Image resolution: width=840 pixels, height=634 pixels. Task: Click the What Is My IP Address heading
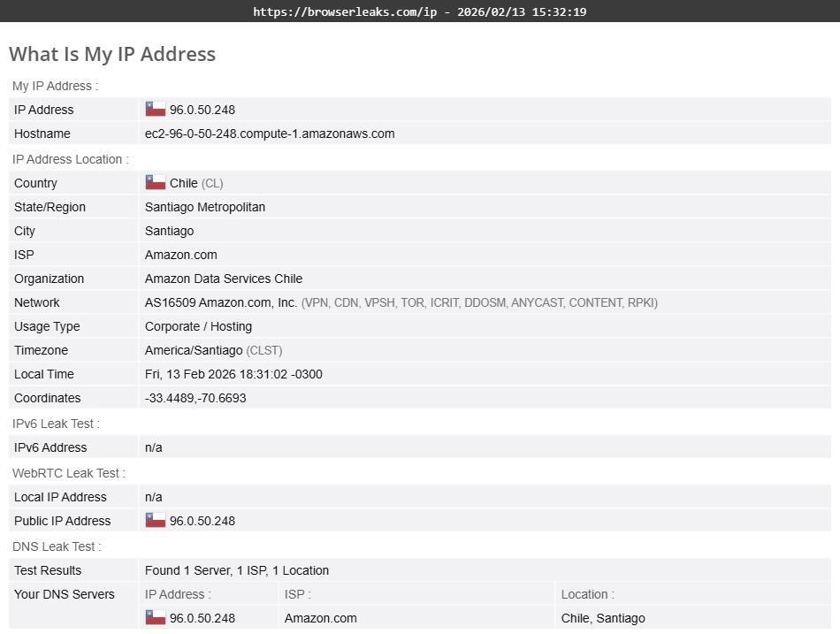pyautogui.click(x=112, y=54)
